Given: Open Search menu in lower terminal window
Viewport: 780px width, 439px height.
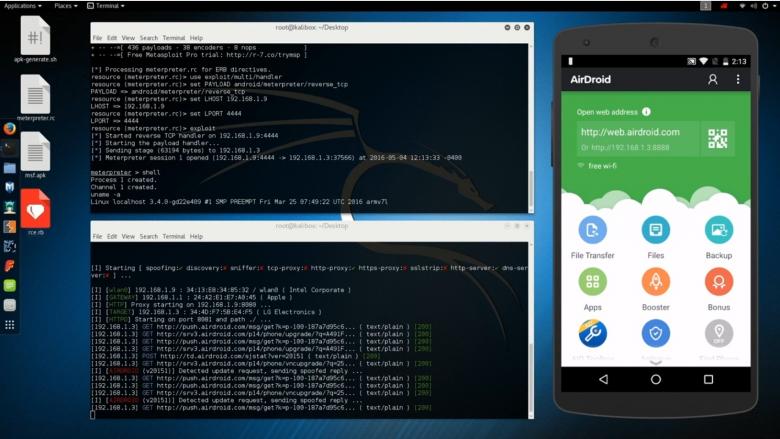Looking at the screenshot, I should pyautogui.click(x=148, y=236).
